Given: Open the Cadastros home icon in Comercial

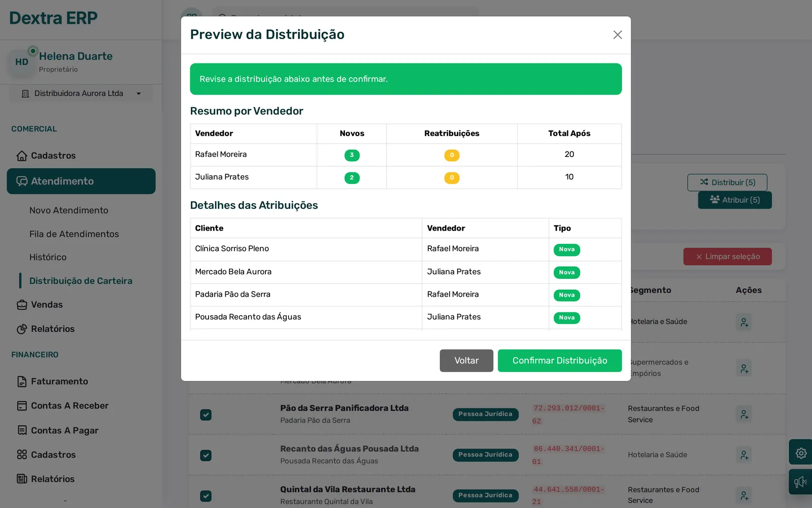Looking at the screenshot, I should point(22,155).
